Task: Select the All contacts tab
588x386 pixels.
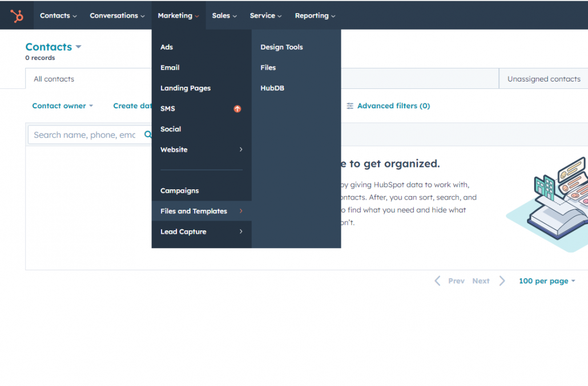Action: [54, 79]
